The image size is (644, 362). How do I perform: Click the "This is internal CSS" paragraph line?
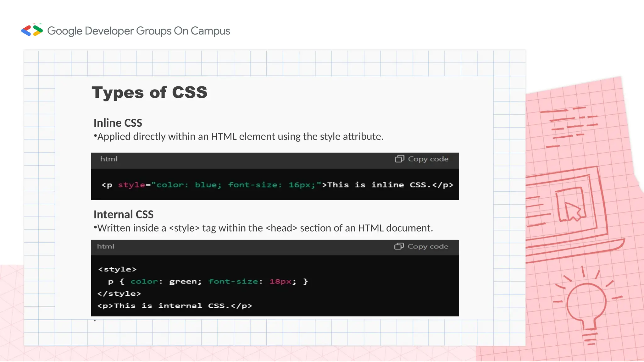[x=175, y=306]
